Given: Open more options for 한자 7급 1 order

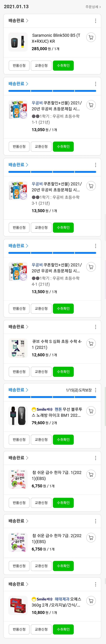Looking at the screenshot, I should [x=96, y=458].
